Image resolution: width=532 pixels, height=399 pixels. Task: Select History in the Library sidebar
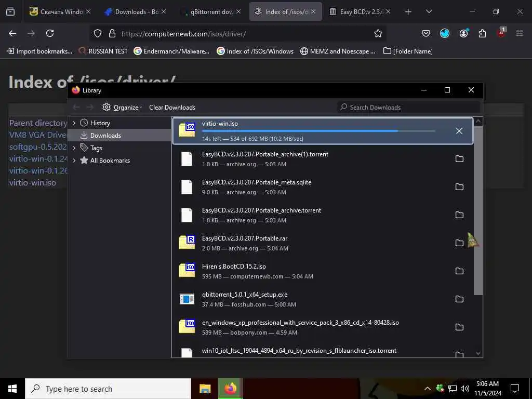pos(100,123)
